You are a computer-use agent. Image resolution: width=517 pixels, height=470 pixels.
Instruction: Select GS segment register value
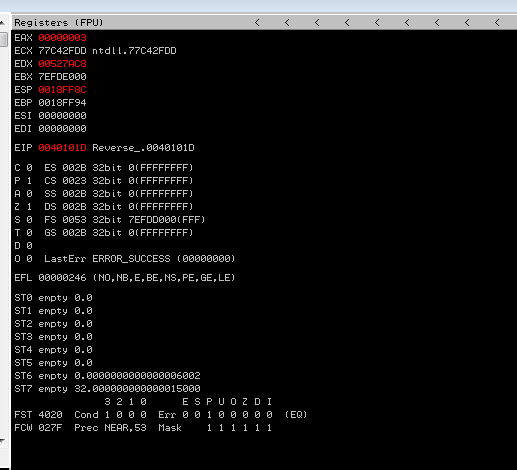(74, 233)
